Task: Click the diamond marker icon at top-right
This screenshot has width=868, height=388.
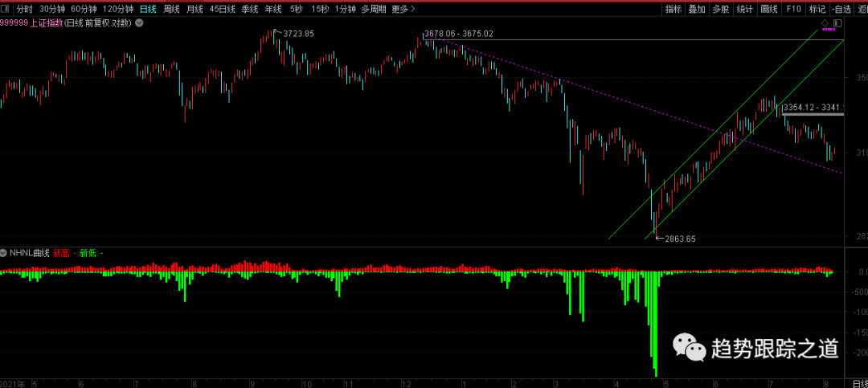Action: 825,24
